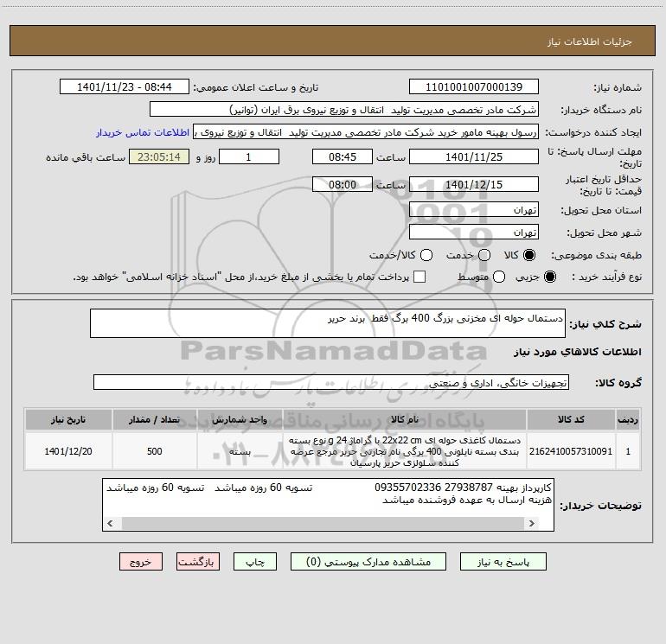Click the ردیف column header

[628, 419]
